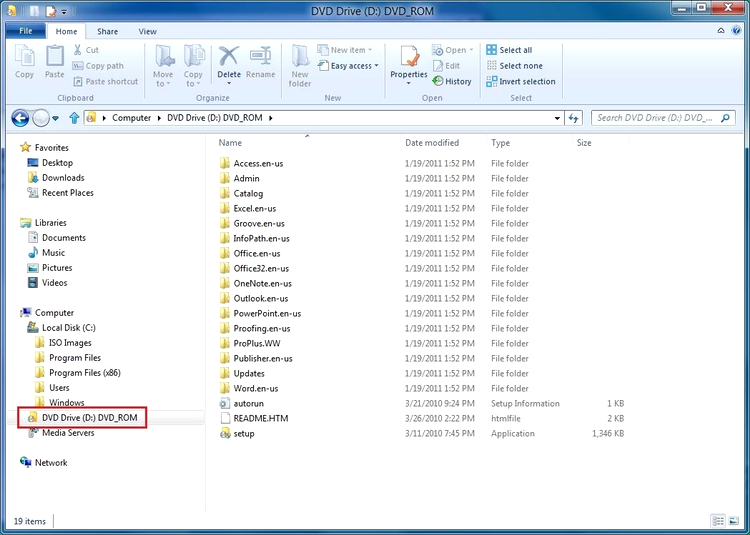The image size is (750, 535).
Task: Open the Easy access dropdown
Action: 348,66
